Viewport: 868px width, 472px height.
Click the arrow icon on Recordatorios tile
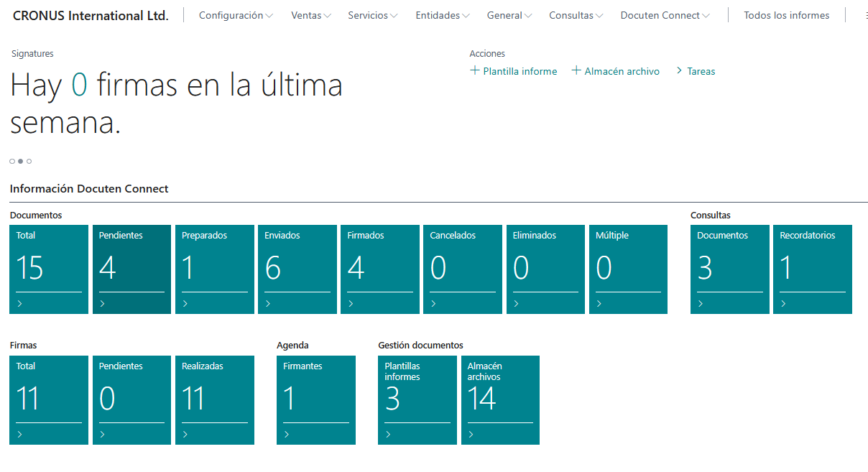[783, 304]
